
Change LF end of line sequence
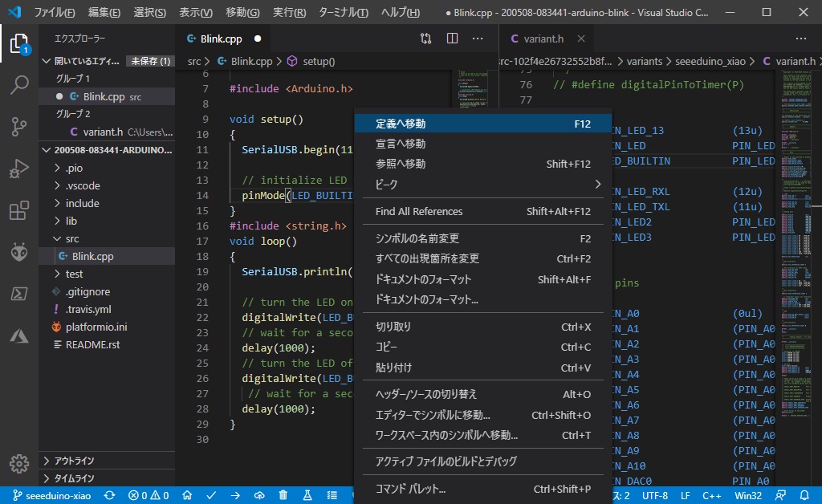(x=686, y=495)
